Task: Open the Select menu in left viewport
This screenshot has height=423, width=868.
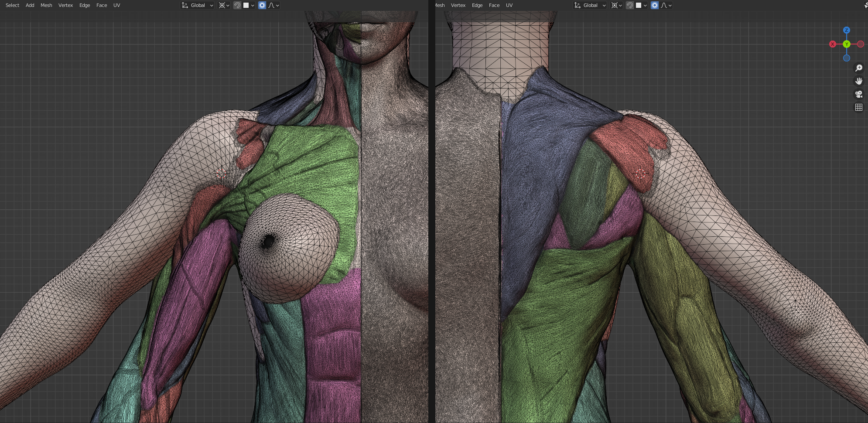Action: click(x=12, y=5)
